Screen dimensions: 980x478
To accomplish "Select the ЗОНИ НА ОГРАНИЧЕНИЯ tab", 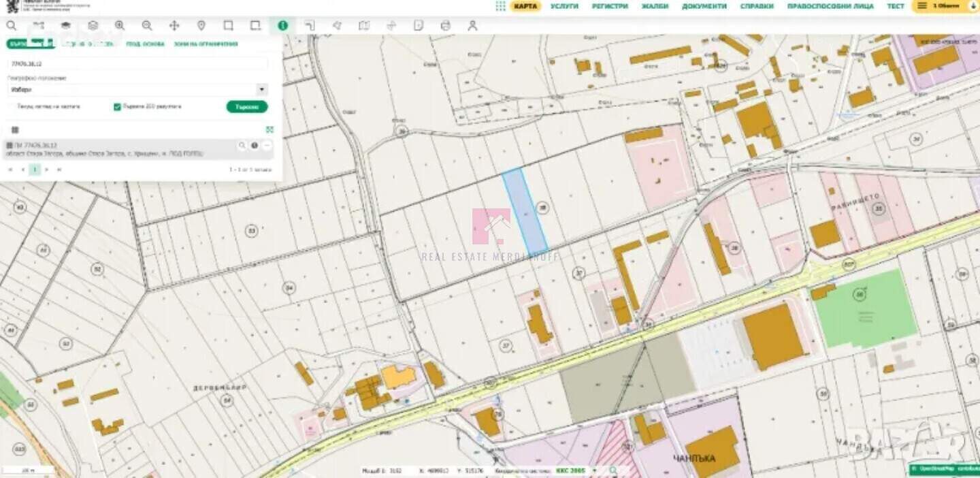I will point(206,44).
